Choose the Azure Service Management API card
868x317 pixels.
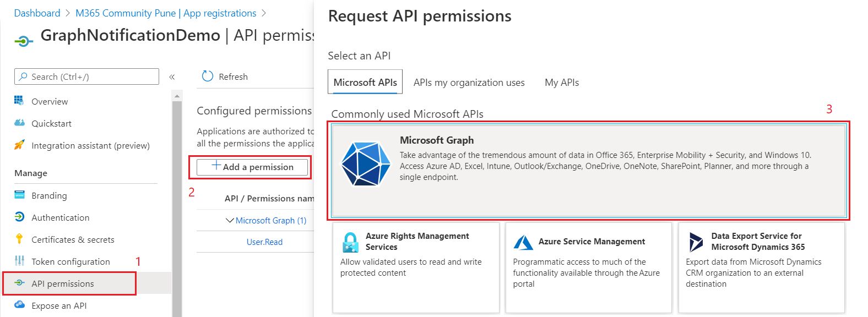(588, 267)
